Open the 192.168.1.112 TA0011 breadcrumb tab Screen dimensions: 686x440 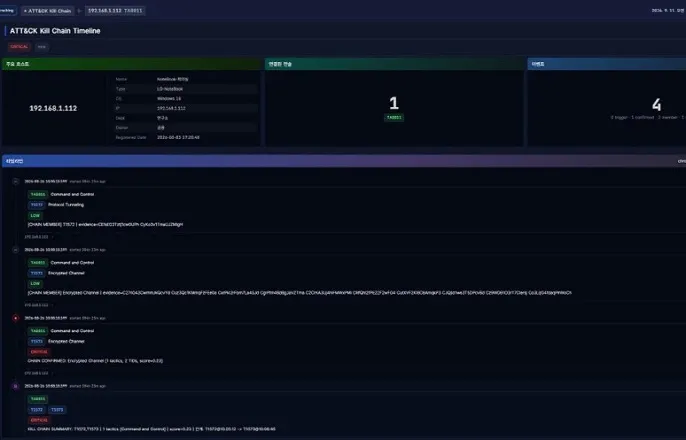pos(115,10)
